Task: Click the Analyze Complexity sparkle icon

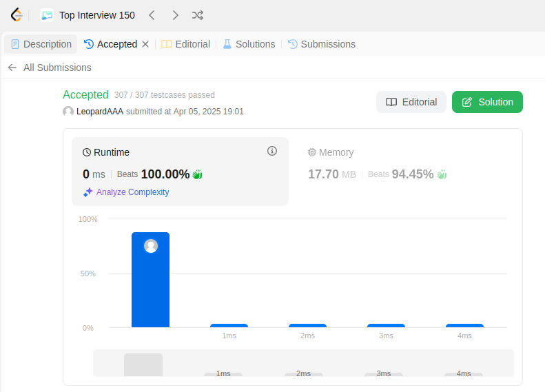Action: pyautogui.click(x=88, y=192)
